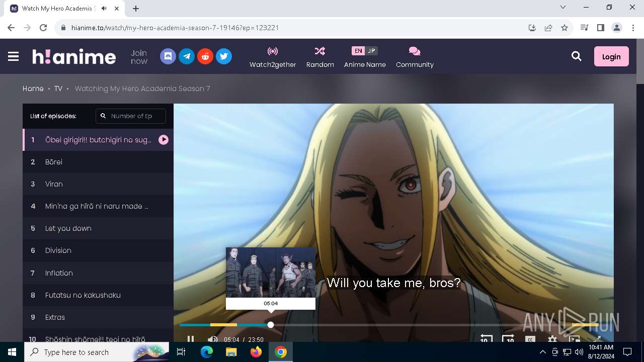
Task: Enable picture-in-picture mode
Action: 575,339
